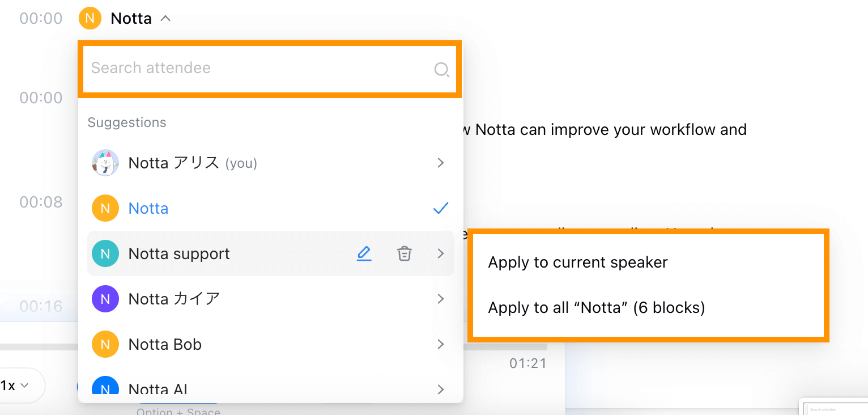
Task: Click orange avatar in Notta suggestion row
Action: click(105, 208)
